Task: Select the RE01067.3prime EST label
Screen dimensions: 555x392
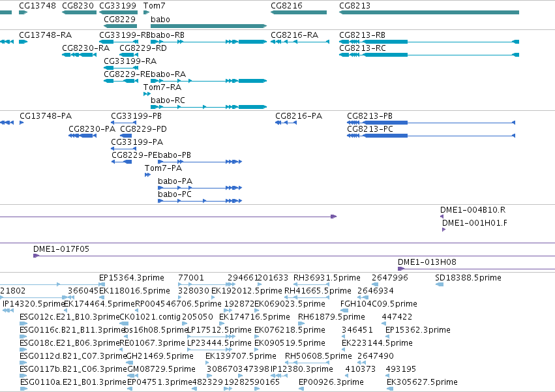Action: coord(152,344)
